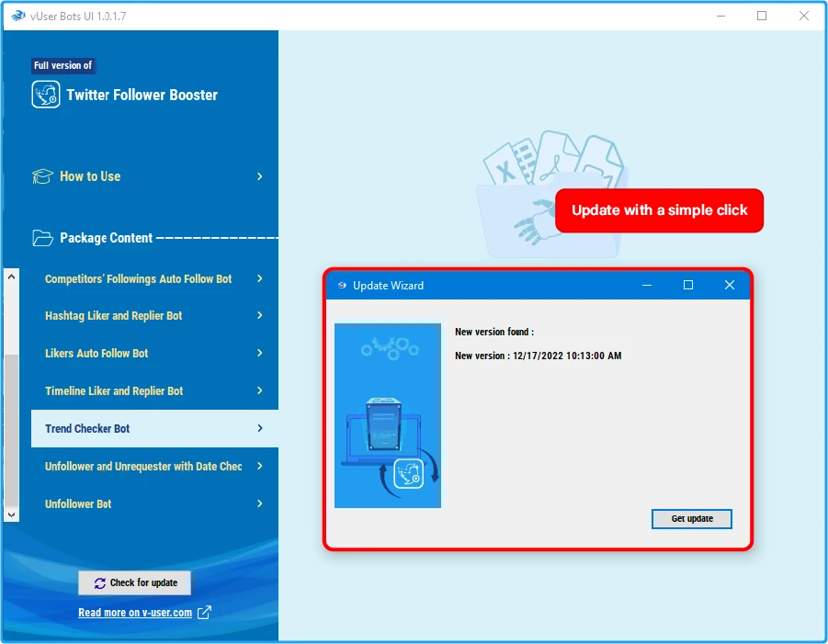Click the graduation cap How to Use icon
This screenshot has height=644, width=828.
(42, 176)
